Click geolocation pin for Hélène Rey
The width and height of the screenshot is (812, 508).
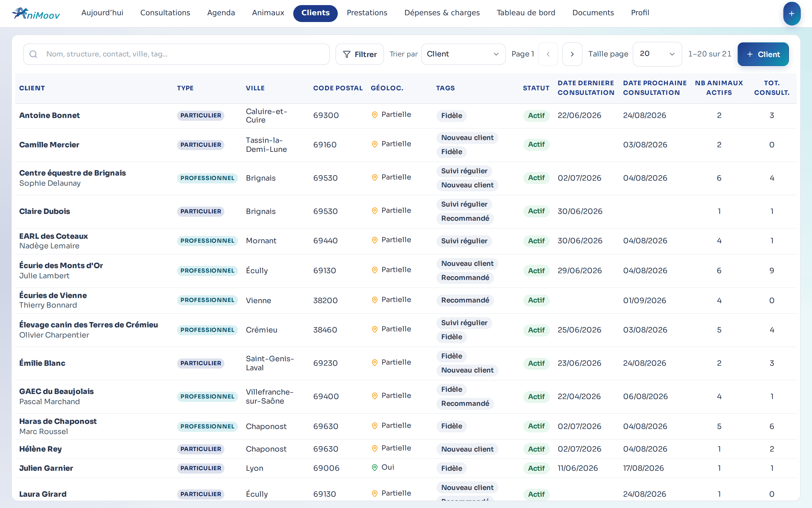(375, 448)
